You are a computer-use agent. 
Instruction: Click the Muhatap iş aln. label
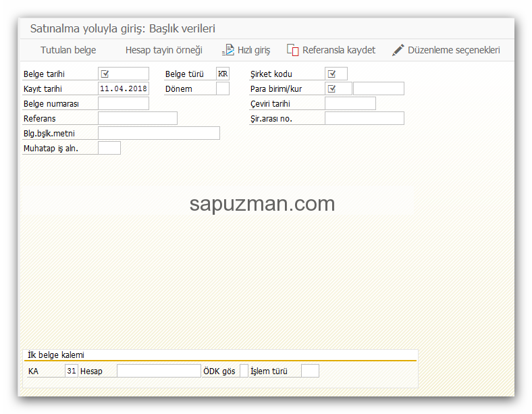tap(51, 149)
